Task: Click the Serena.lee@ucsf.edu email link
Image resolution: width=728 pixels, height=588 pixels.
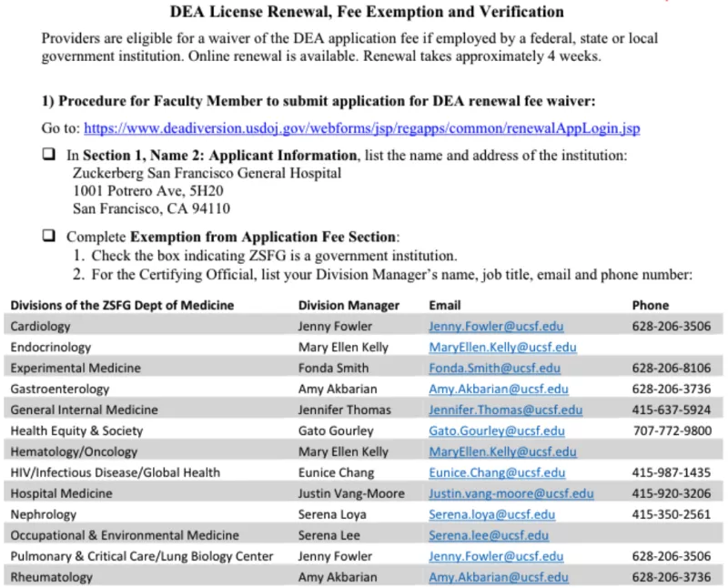Action: 489,535
